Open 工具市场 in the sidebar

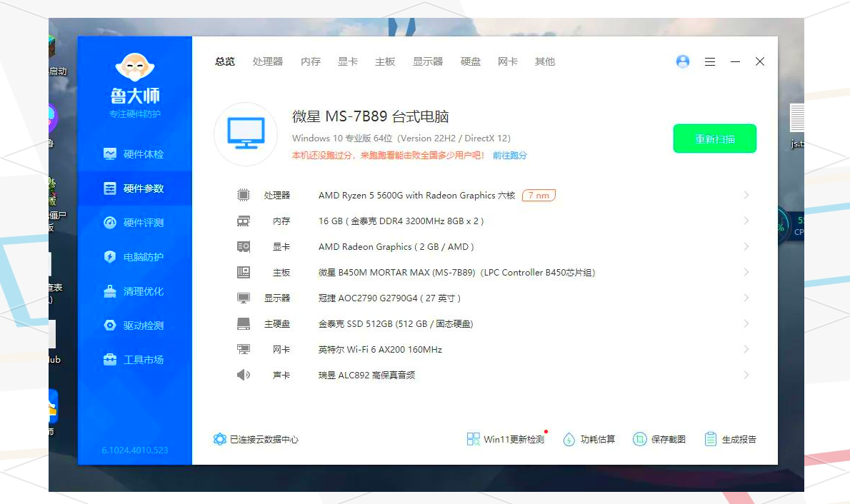click(x=134, y=360)
